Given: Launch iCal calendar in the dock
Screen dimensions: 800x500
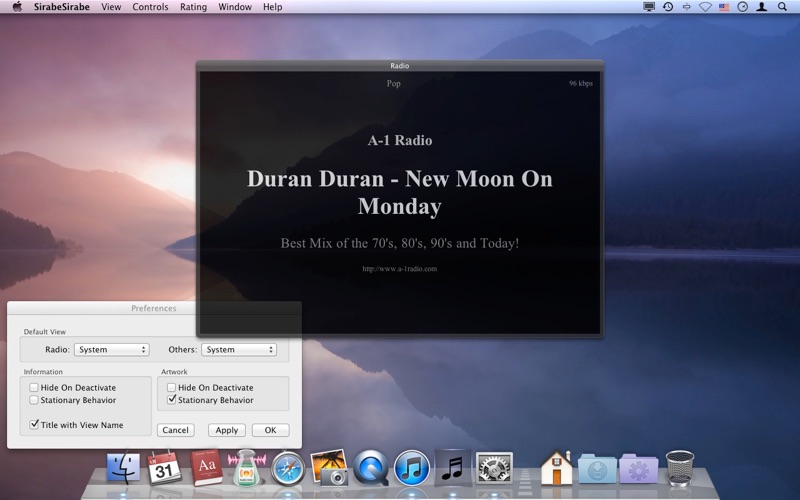Looking at the screenshot, I should pos(164,467).
